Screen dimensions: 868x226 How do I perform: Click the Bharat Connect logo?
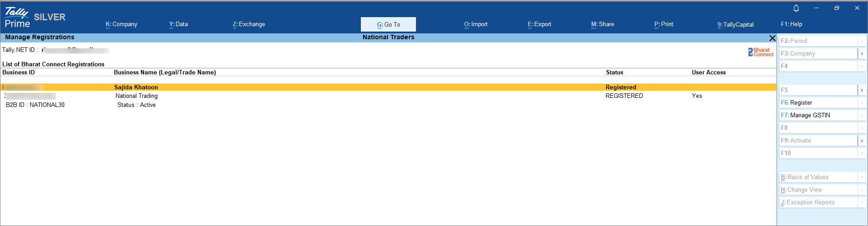click(761, 52)
